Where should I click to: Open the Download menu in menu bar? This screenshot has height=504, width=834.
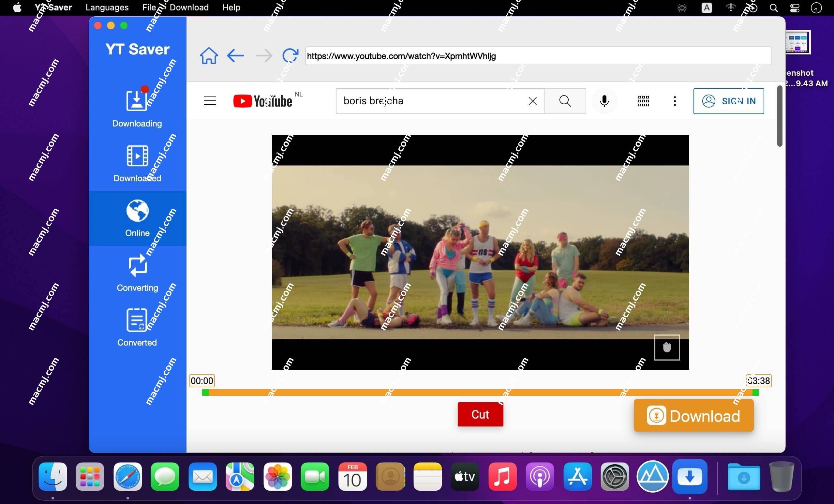coord(189,7)
